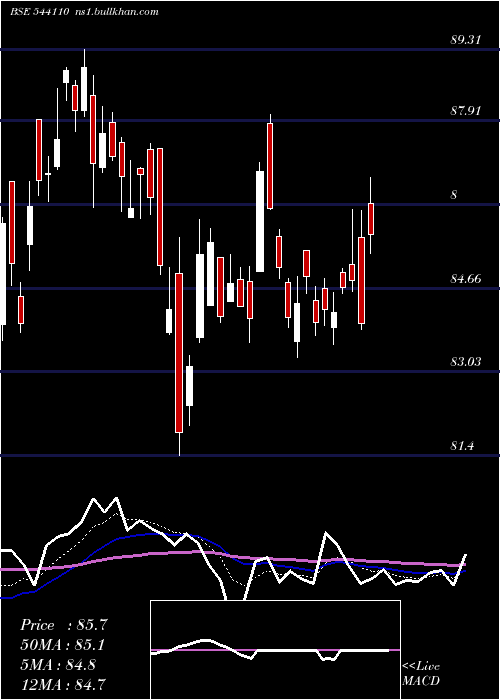Click the 83.03 price level label

pos(466,361)
